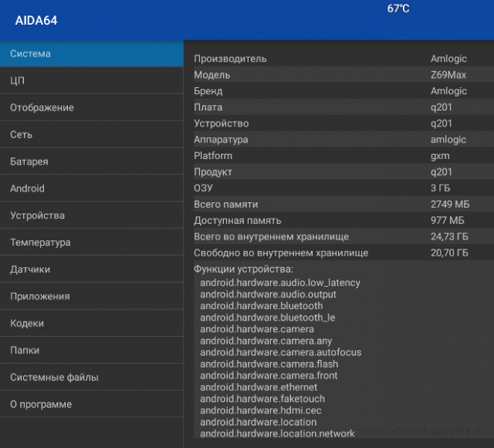Click android.hardware.audio.low_latency entry
This screenshot has height=448, width=494.
point(280,283)
